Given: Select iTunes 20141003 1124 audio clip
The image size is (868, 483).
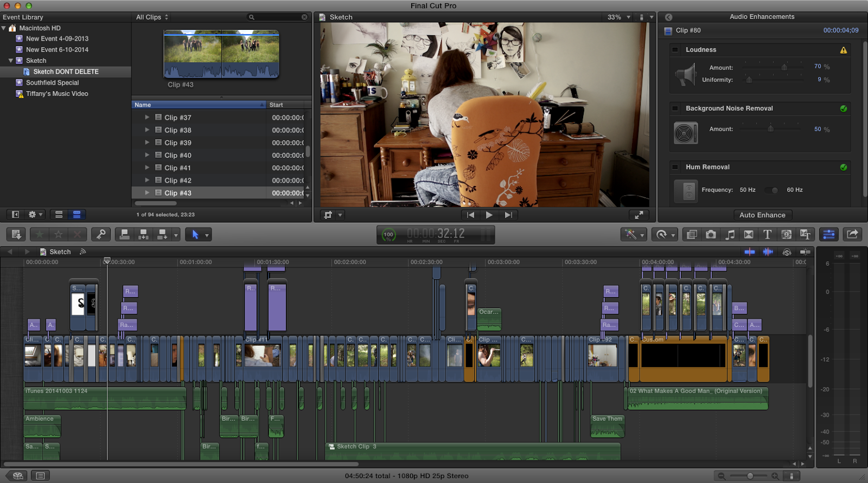Looking at the screenshot, I should [105, 398].
